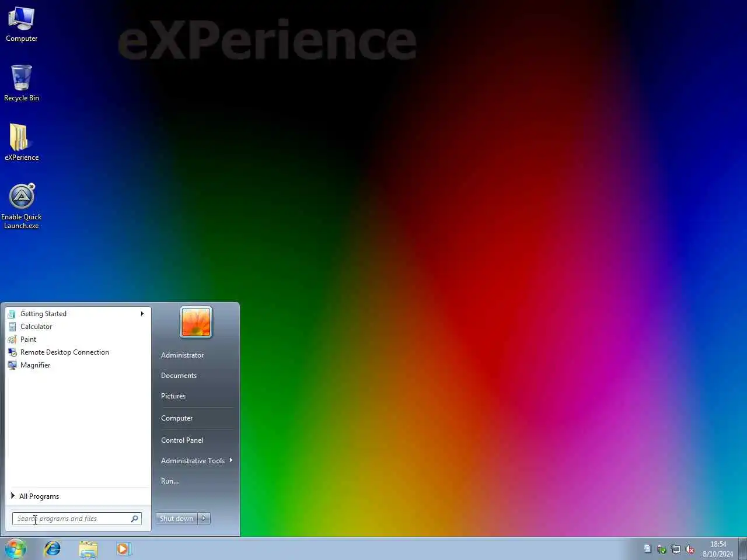Open the Computer desktop icon
This screenshot has width=747, height=560.
[22, 24]
